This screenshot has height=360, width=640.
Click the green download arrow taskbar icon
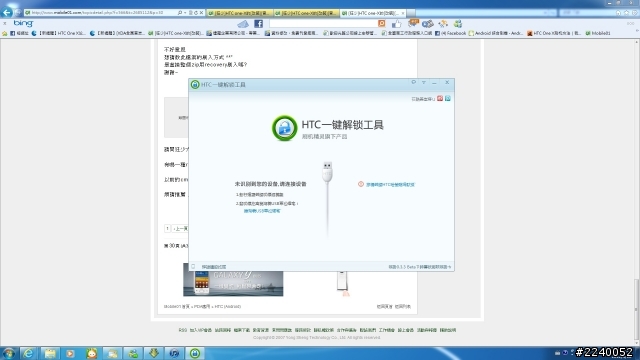[x=154, y=353]
